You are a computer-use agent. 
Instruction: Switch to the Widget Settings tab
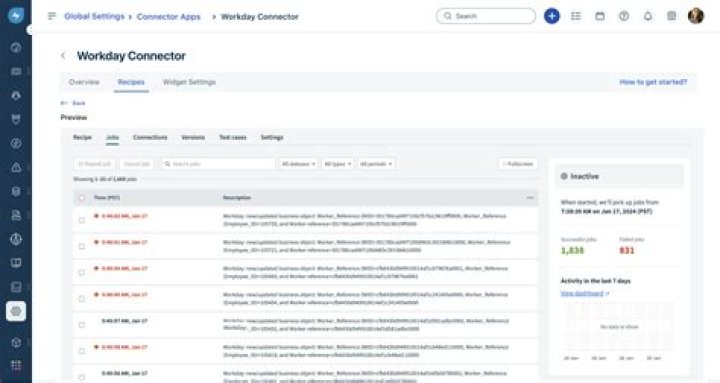coord(189,82)
